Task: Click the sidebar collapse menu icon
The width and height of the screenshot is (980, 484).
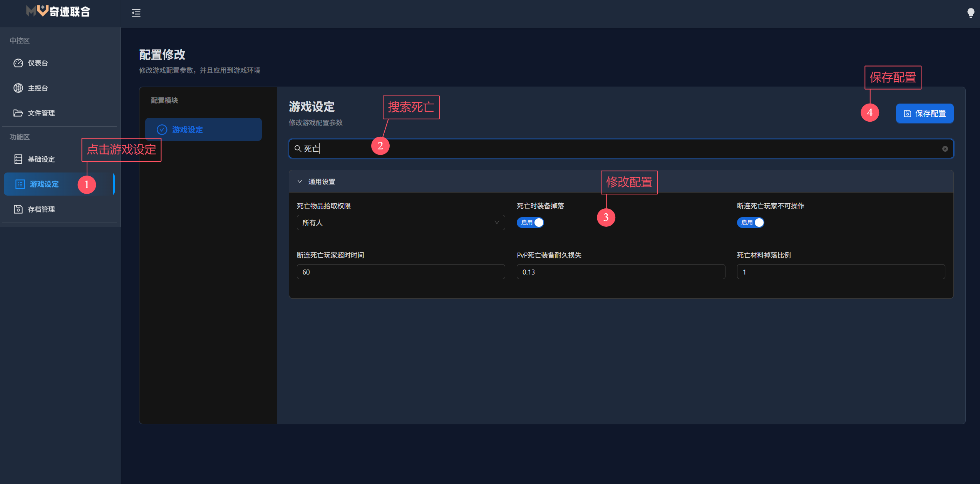Action: point(136,13)
